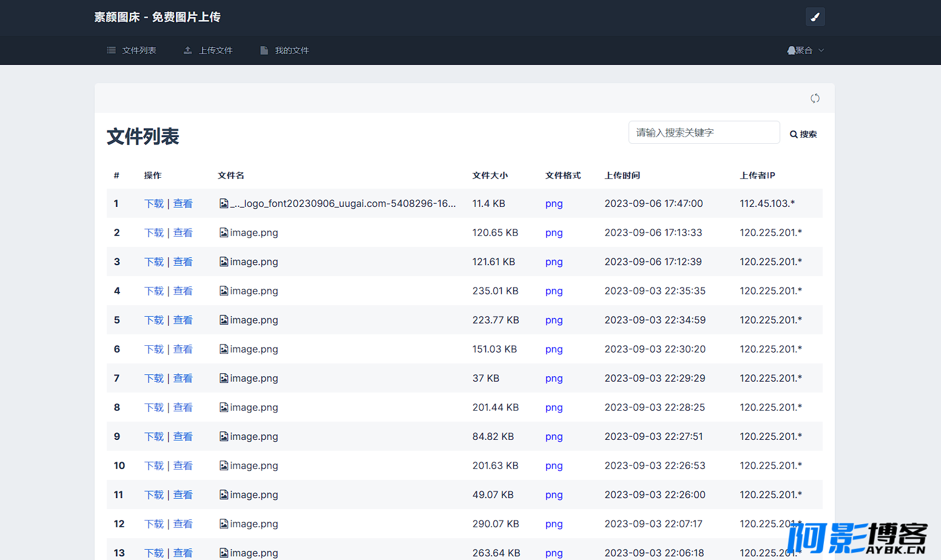
Task: Click image.png filename in row 3
Action: point(254,261)
